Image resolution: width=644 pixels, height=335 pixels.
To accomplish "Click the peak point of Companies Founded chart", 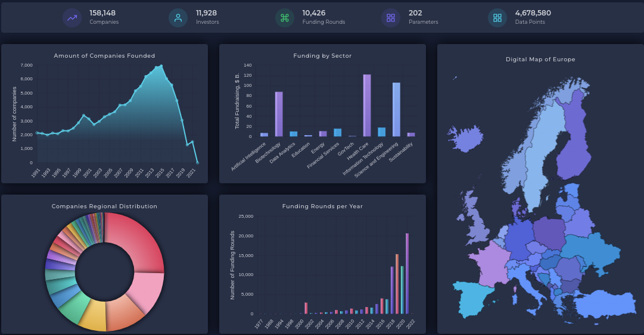I will (161, 66).
